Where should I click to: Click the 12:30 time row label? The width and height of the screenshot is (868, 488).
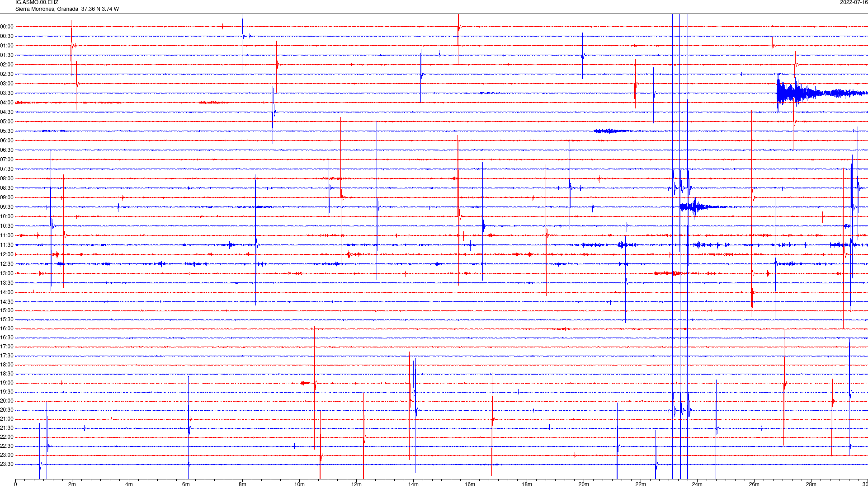coord(7,264)
